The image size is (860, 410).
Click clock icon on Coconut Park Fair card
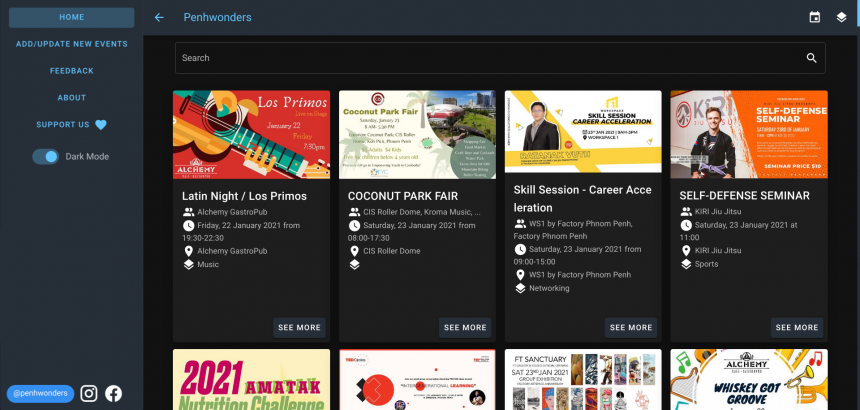coord(354,225)
